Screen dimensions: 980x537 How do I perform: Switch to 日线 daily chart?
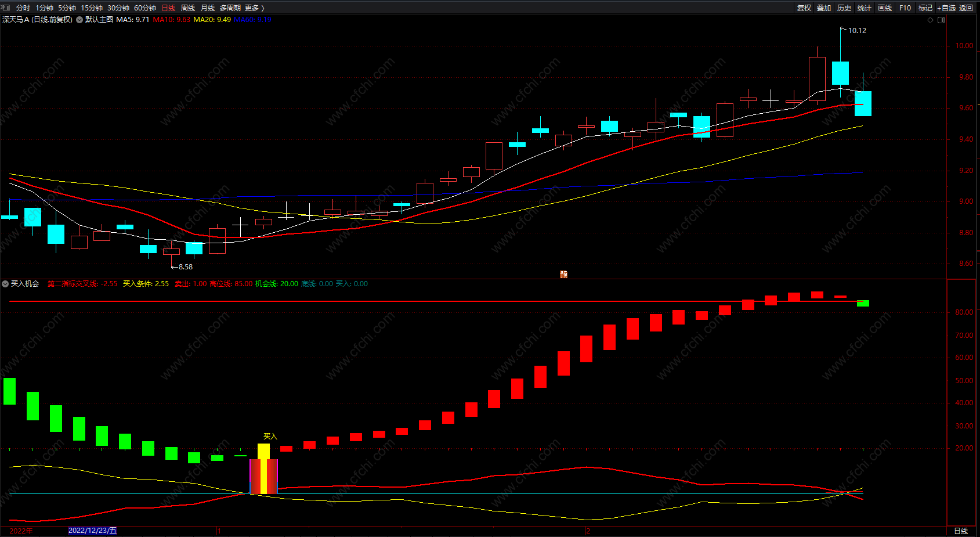168,8
